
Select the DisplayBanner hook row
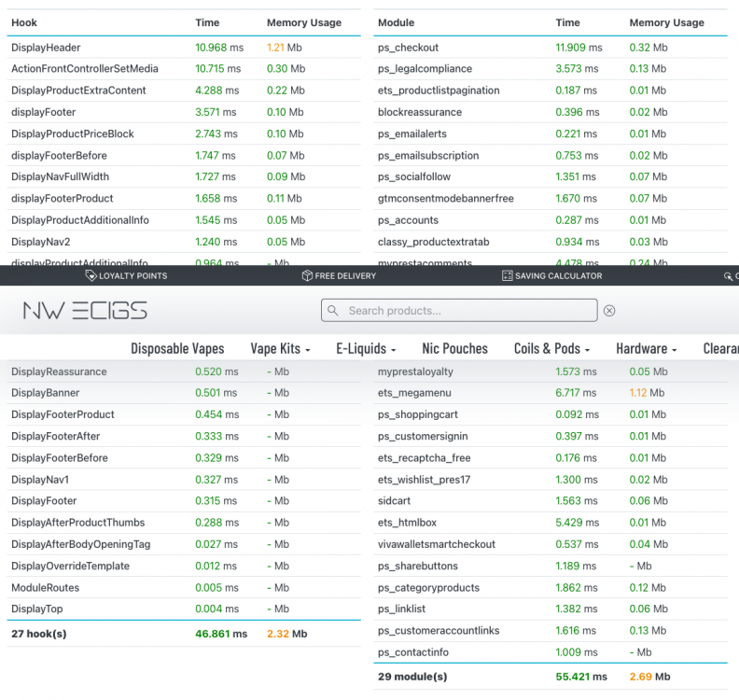tap(184, 393)
